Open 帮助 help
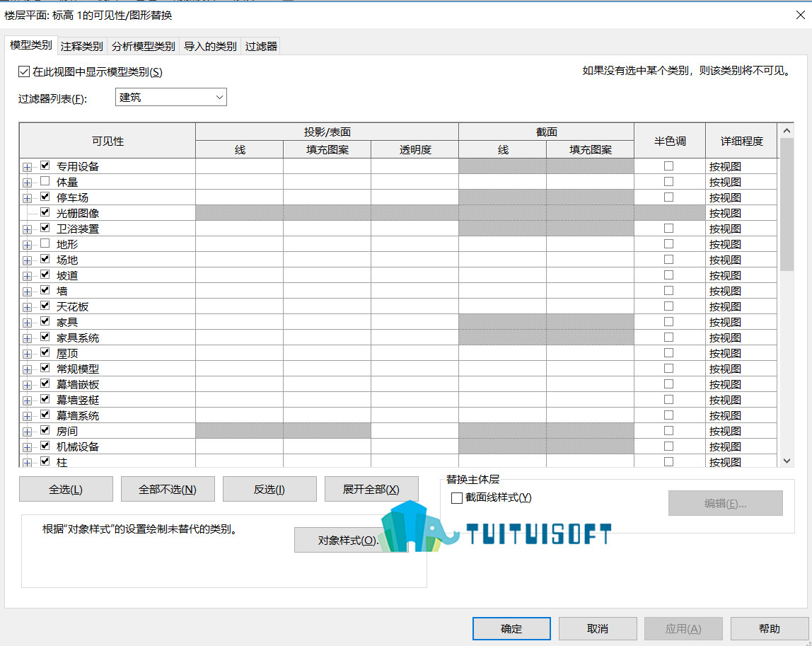 pos(770,628)
